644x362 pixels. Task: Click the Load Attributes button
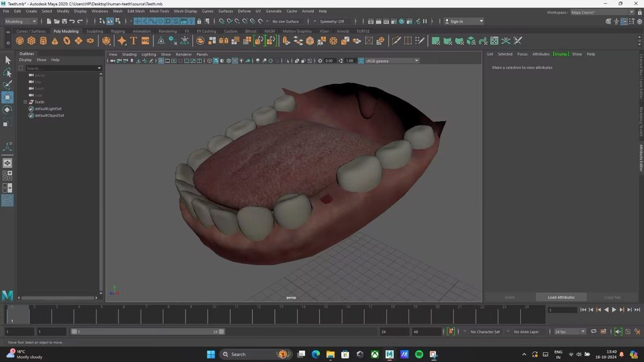coord(560,297)
